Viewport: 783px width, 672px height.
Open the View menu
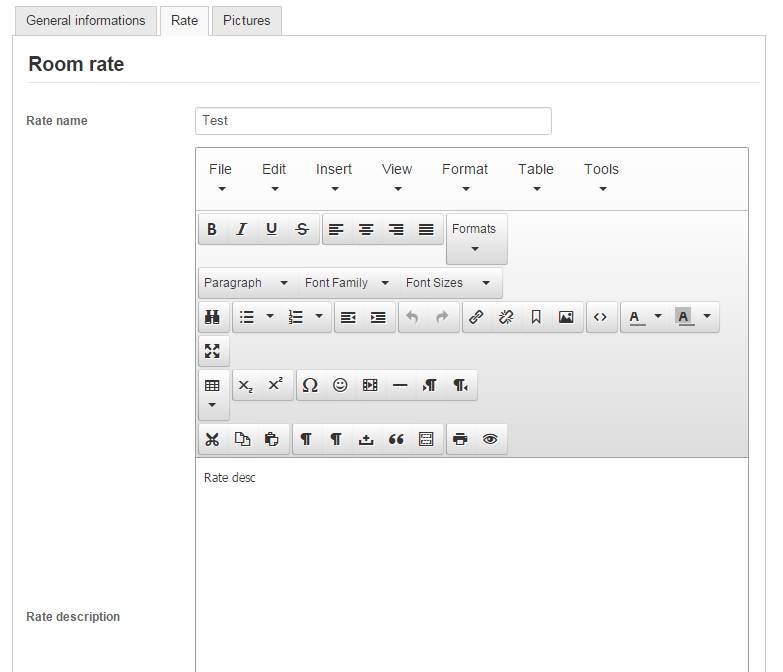pyautogui.click(x=397, y=177)
